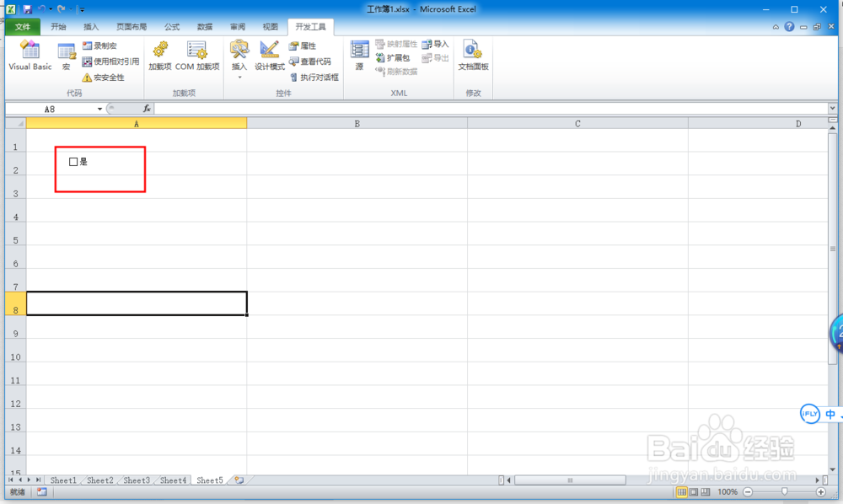The height and width of the screenshot is (504, 843).
Task: Open COM Add-ins (COM 加载项) dialog
Action: [x=197, y=56]
